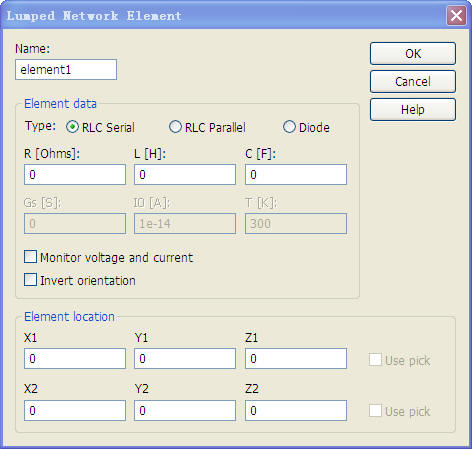Click the Z2 coordinate field

click(296, 410)
